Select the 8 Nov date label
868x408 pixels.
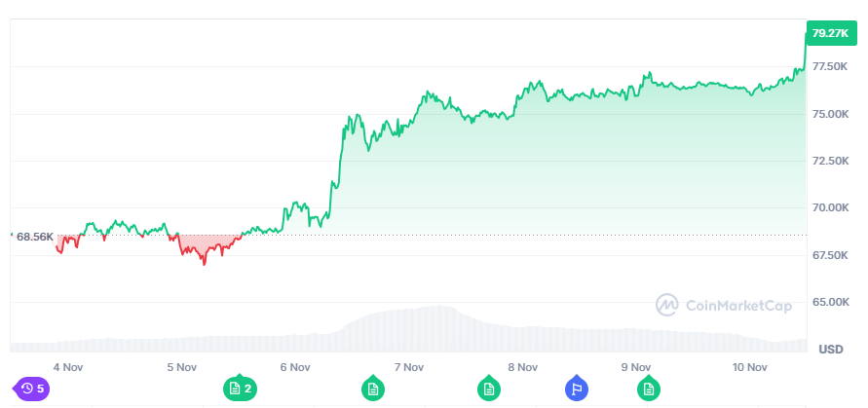click(x=522, y=367)
